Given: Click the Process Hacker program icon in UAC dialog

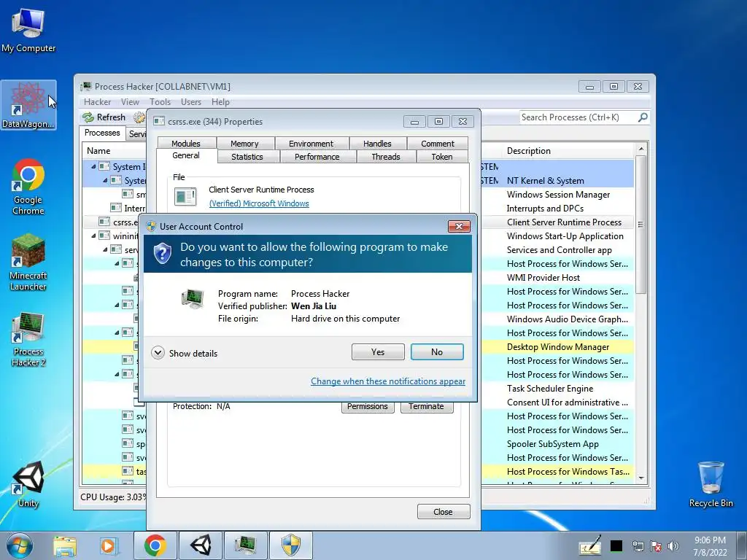Looking at the screenshot, I should point(193,299).
